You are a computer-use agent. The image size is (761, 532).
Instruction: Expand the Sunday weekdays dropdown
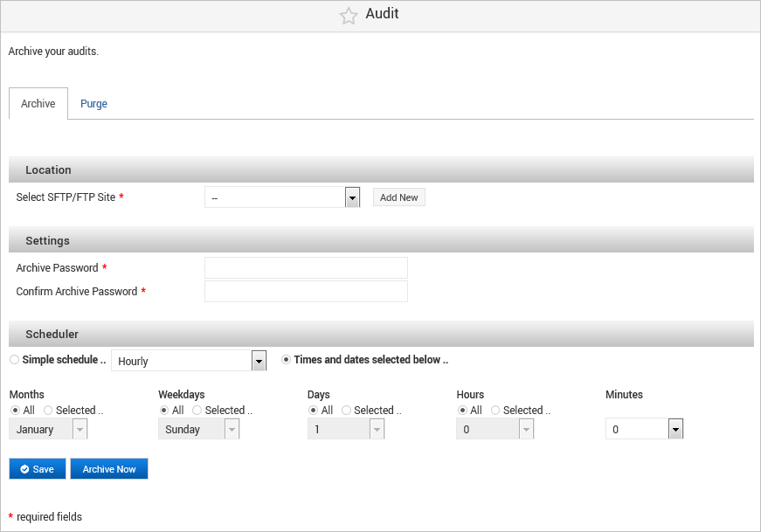[232, 428]
